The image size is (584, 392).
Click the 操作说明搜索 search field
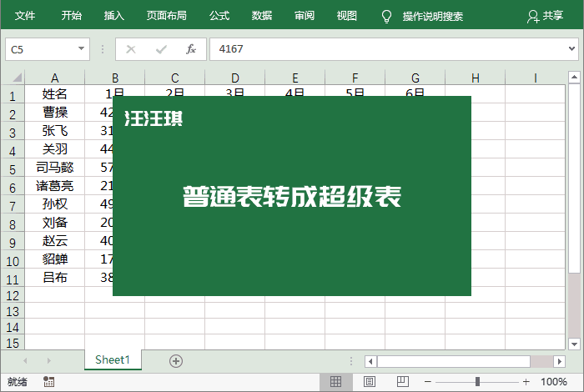tap(433, 17)
